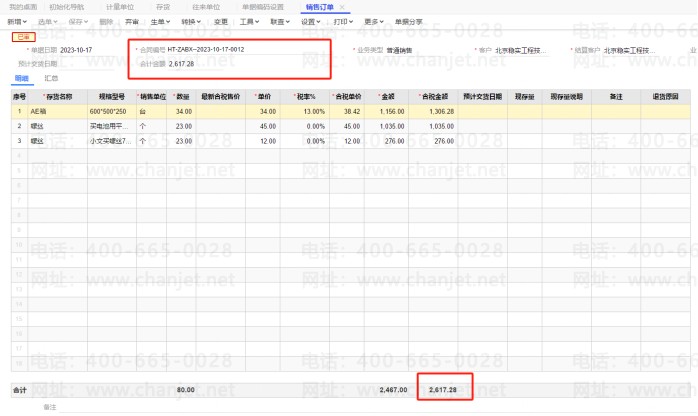Click the 600*500*250 specification cell
The image size is (698, 416).
pyautogui.click(x=112, y=111)
